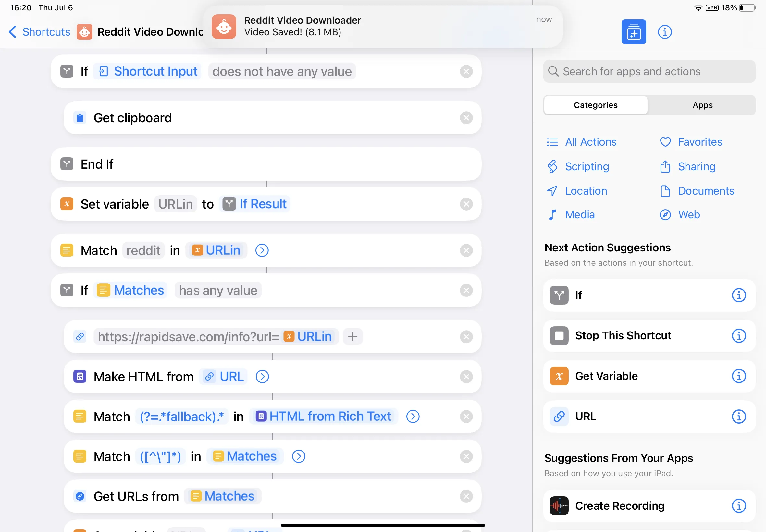Add another URL with the plus button
The height and width of the screenshot is (532, 766).
[x=352, y=337]
